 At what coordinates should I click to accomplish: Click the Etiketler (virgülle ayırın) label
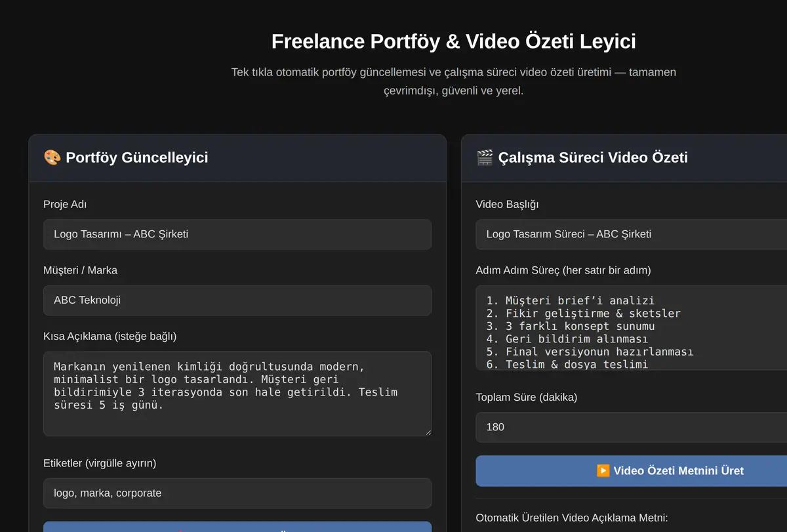pos(100,463)
